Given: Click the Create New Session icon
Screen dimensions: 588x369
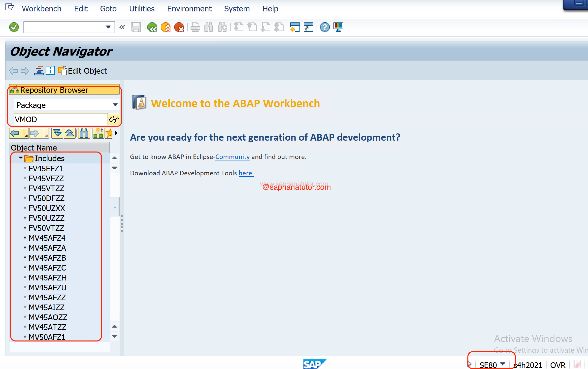Looking at the screenshot, I should (x=295, y=27).
